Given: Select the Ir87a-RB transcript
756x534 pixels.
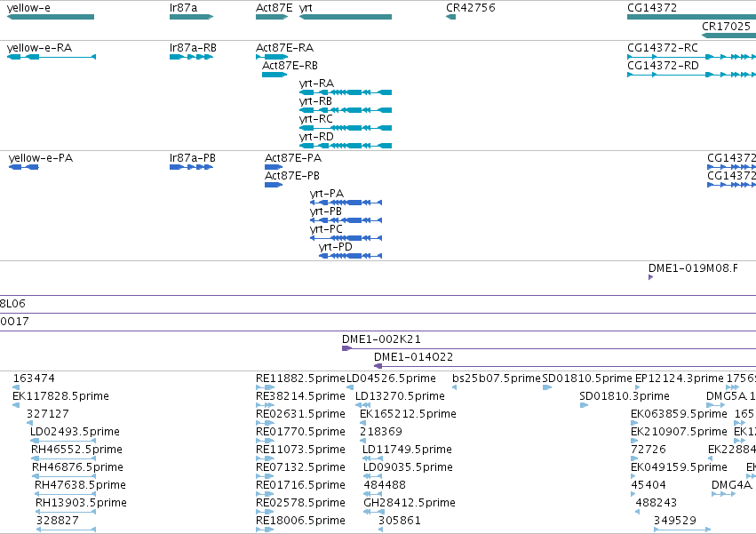Looking at the screenshot, I should (x=191, y=57).
